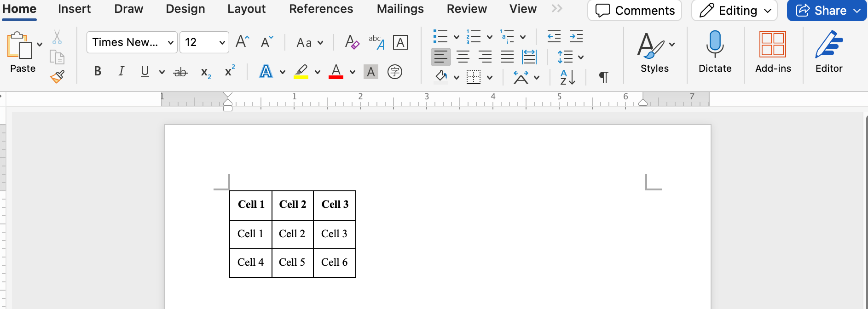Apply superscript formatting
868x309 pixels.
pyautogui.click(x=230, y=71)
